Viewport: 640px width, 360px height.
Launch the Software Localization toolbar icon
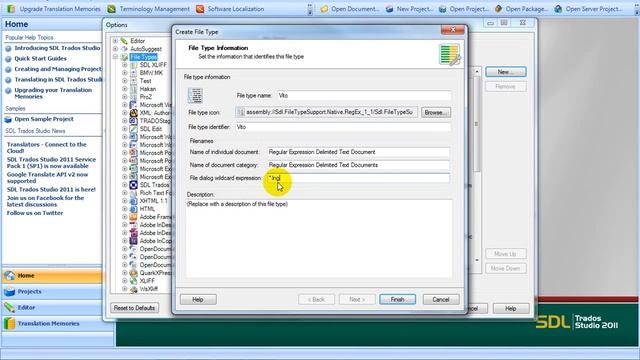[x=200, y=9]
